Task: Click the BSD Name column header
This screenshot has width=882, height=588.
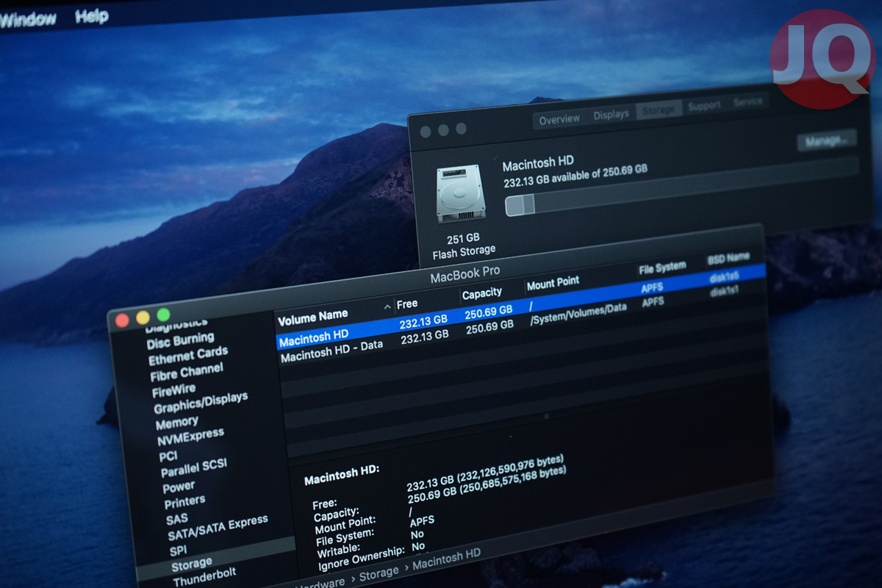Action: pos(728,259)
